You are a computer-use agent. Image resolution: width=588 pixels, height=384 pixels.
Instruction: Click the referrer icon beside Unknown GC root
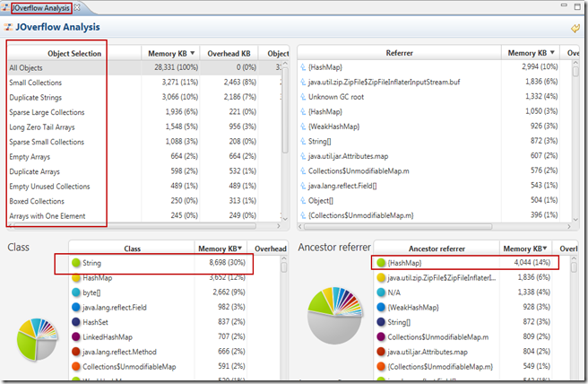[x=303, y=97]
